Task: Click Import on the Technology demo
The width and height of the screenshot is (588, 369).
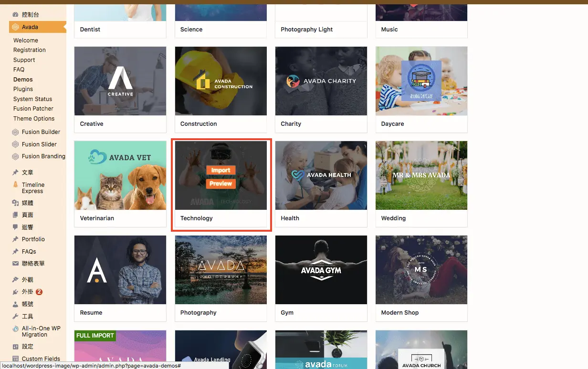Action: pos(221,170)
